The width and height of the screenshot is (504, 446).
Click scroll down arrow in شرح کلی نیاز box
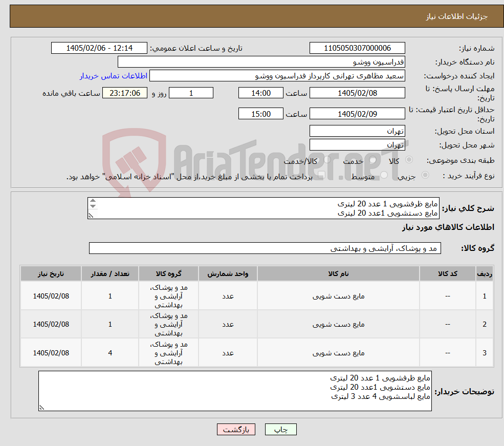click(x=93, y=206)
